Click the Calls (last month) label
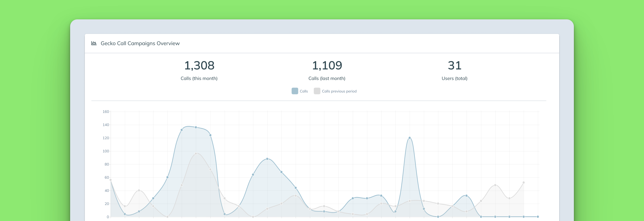644x221 pixels. point(327,79)
